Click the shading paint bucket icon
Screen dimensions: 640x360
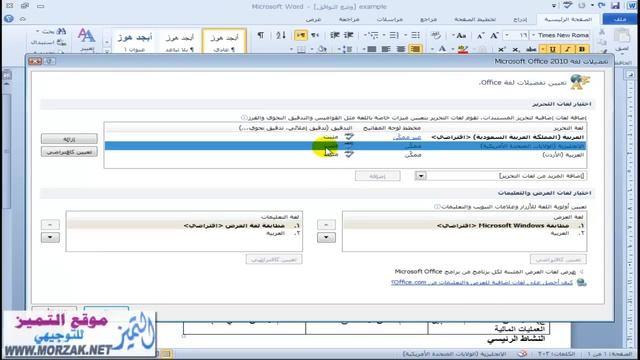(x=322, y=49)
